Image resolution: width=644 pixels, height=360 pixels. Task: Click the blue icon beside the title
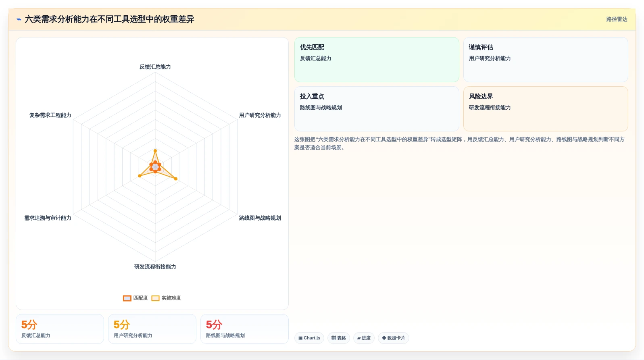pyautogui.click(x=19, y=19)
